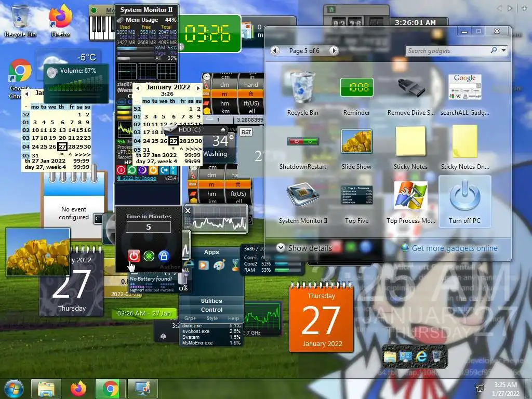Select the Top Process Monitor gadget

(410, 202)
